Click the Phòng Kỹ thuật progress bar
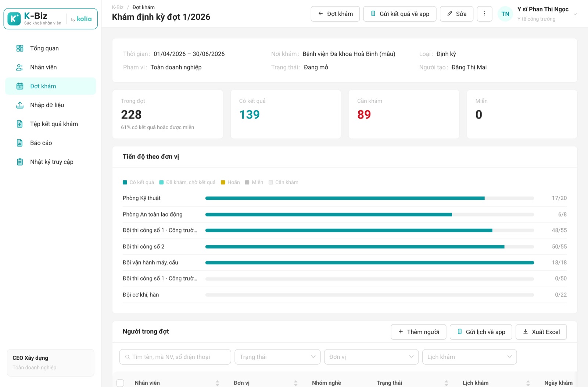Screen dimensions: 588x387 click(369, 198)
